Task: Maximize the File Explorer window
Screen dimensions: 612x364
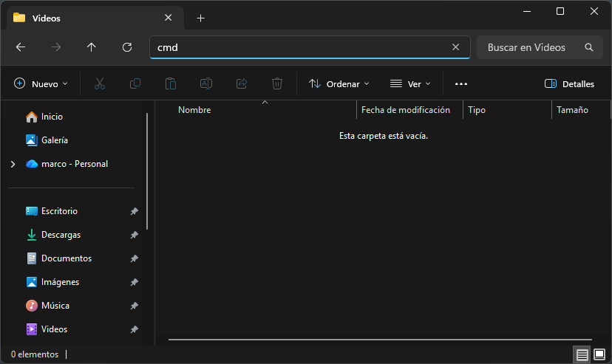Action: [560, 11]
